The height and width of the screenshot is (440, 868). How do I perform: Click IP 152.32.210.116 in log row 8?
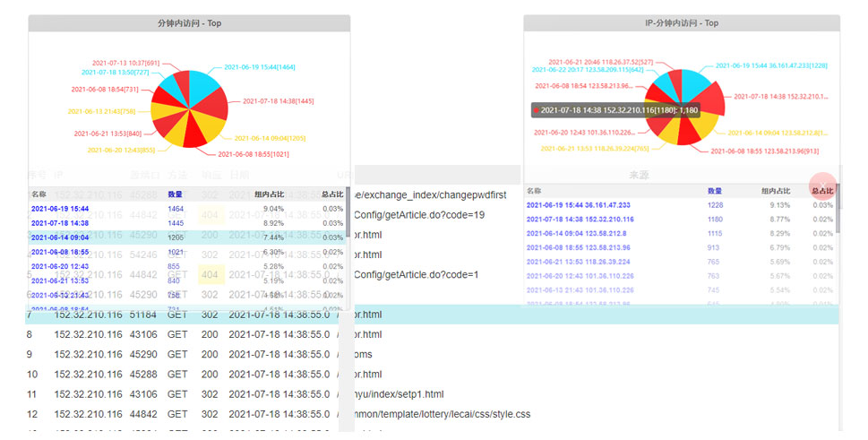point(88,334)
